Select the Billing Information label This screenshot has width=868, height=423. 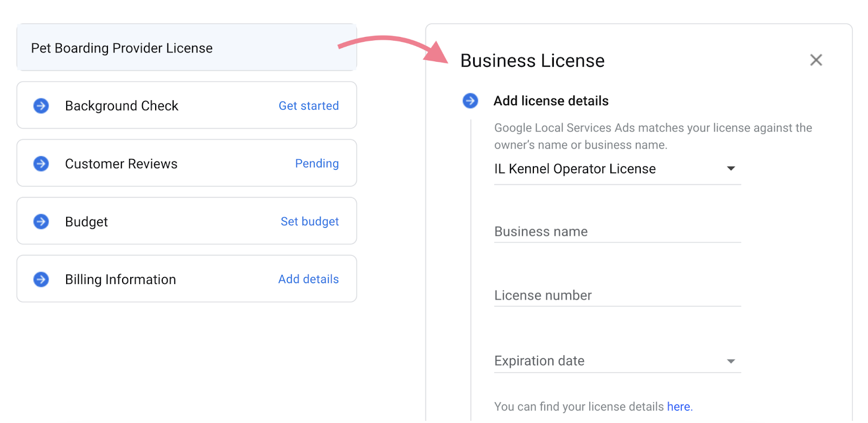pyautogui.click(x=120, y=279)
